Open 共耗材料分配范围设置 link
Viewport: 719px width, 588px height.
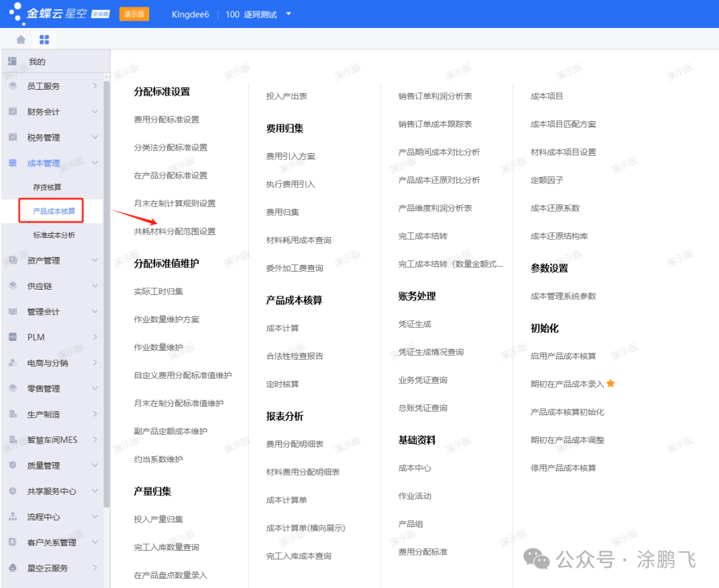click(174, 231)
